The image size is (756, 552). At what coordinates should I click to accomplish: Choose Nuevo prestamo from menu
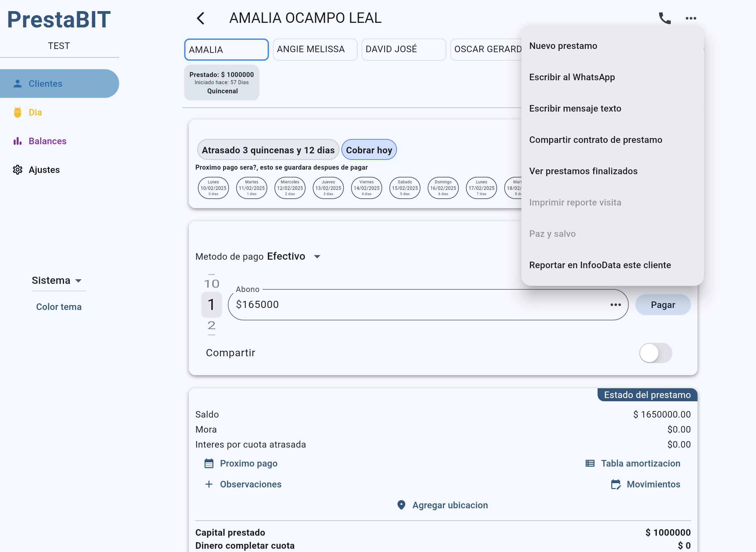(x=563, y=46)
